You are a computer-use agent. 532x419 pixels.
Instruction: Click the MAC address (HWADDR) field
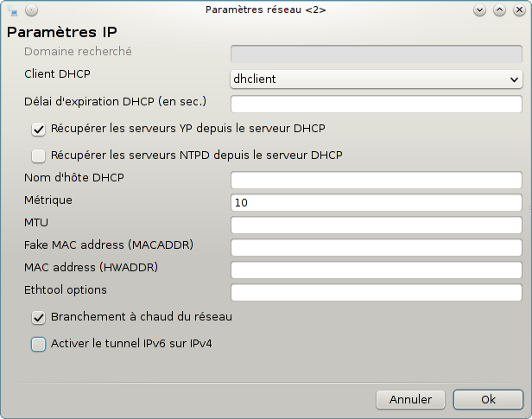pos(377,270)
